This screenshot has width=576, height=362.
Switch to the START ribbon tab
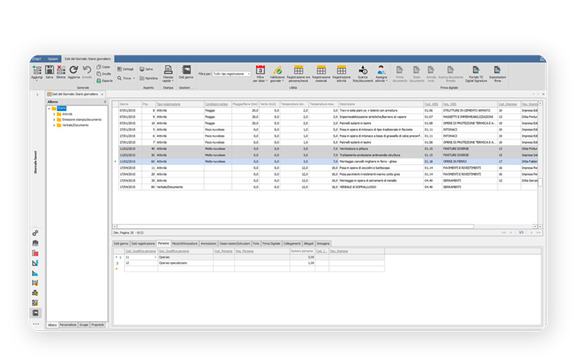pyautogui.click(x=37, y=59)
